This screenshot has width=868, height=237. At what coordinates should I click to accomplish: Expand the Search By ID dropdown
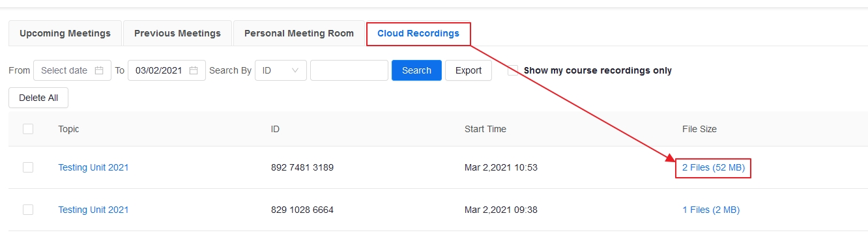click(x=281, y=70)
